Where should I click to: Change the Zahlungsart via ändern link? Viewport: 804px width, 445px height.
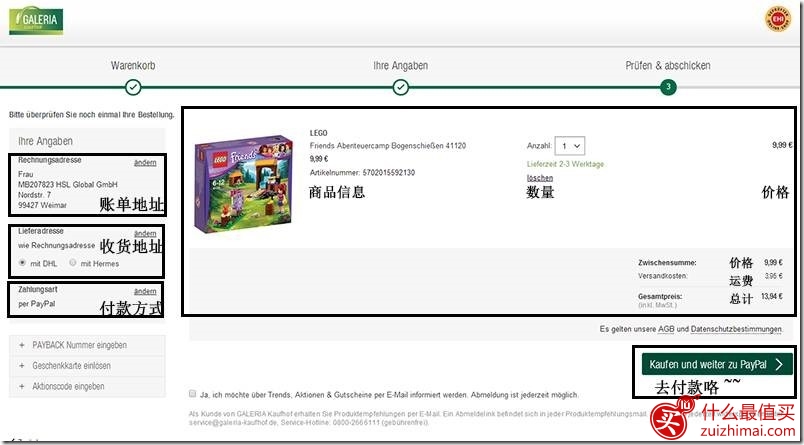click(x=145, y=292)
